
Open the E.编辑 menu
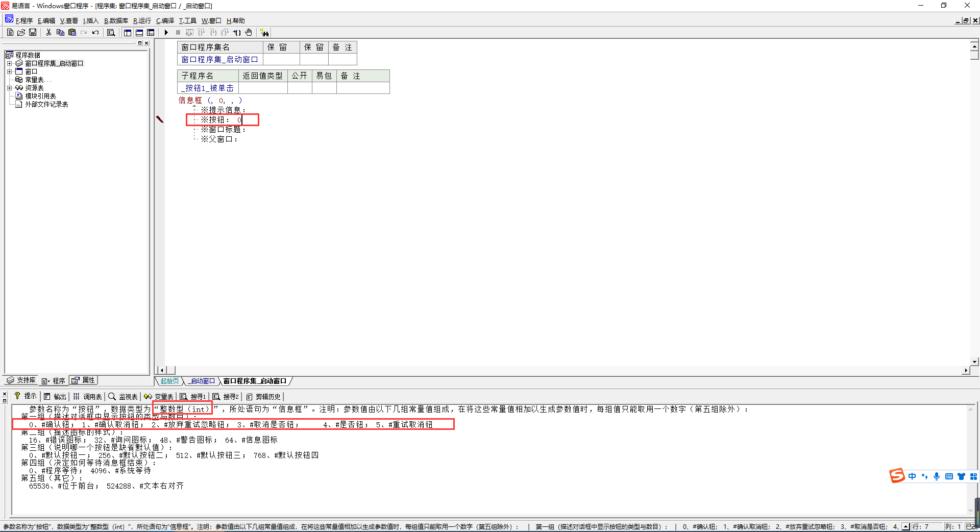pyautogui.click(x=46, y=21)
